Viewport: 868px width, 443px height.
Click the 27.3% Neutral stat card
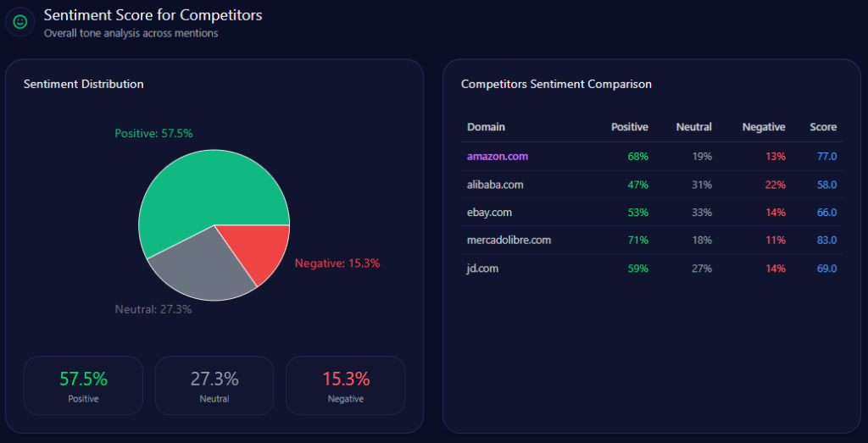click(x=214, y=385)
